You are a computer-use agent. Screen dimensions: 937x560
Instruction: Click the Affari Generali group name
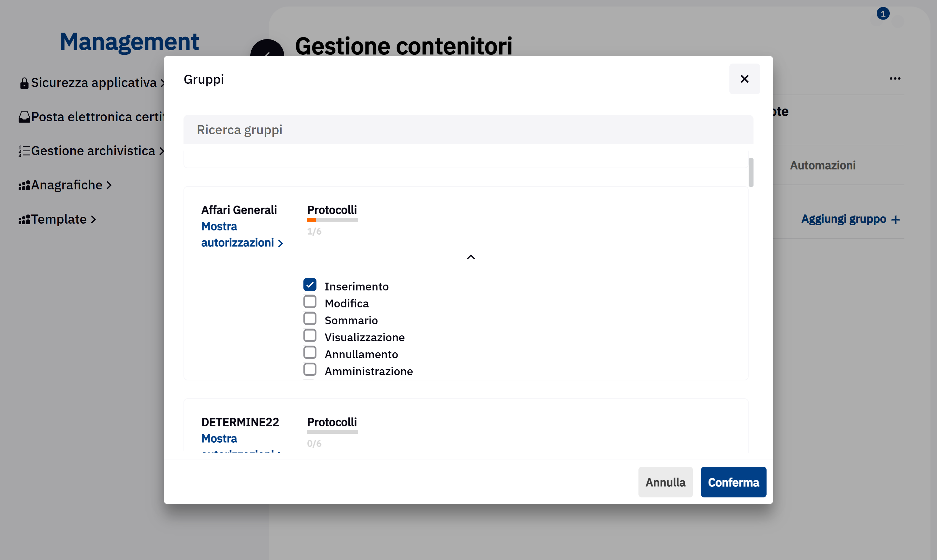point(239,210)
